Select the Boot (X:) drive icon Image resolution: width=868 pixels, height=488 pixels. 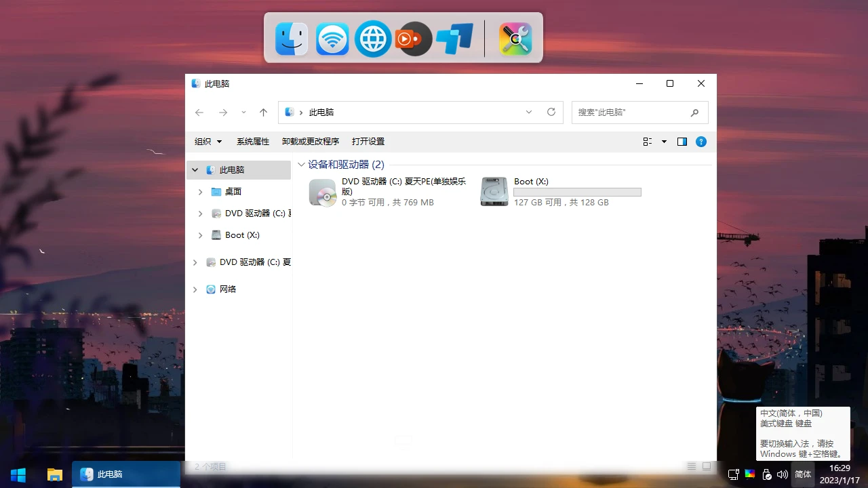pyautogui.click(x=494, y=192)
